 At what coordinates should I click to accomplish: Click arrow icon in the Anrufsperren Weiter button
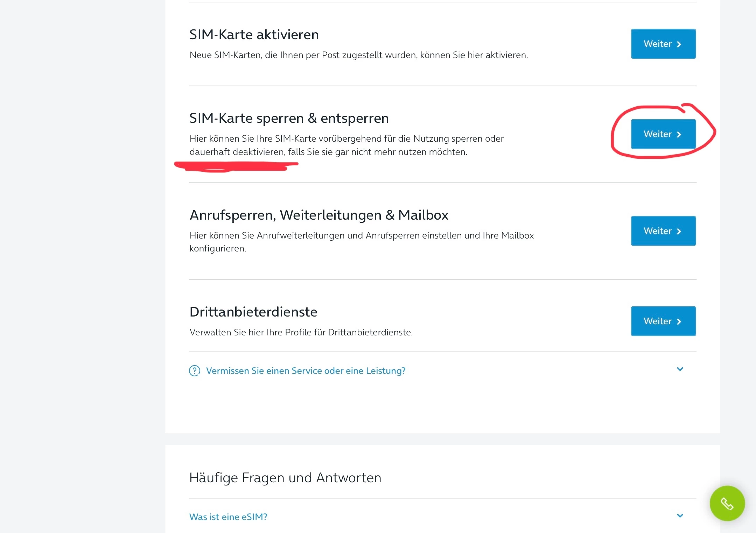coord(679,231)
